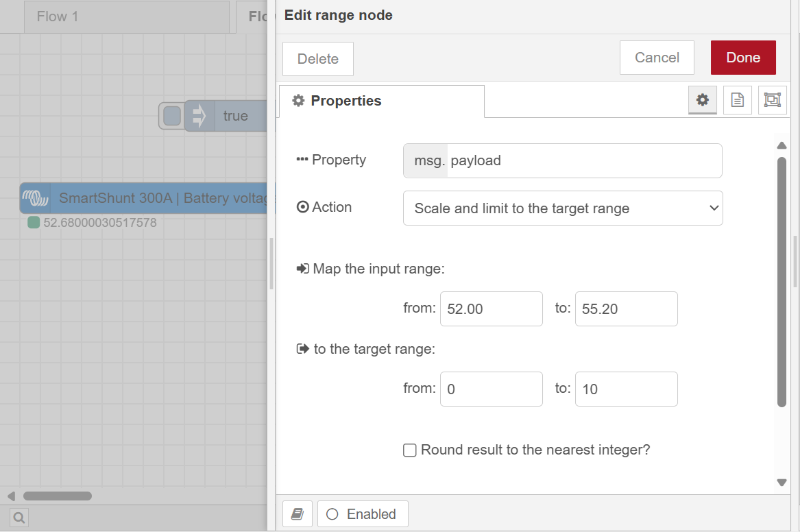Open the Action dropdown
800x532 pixels.
[563, 208]
